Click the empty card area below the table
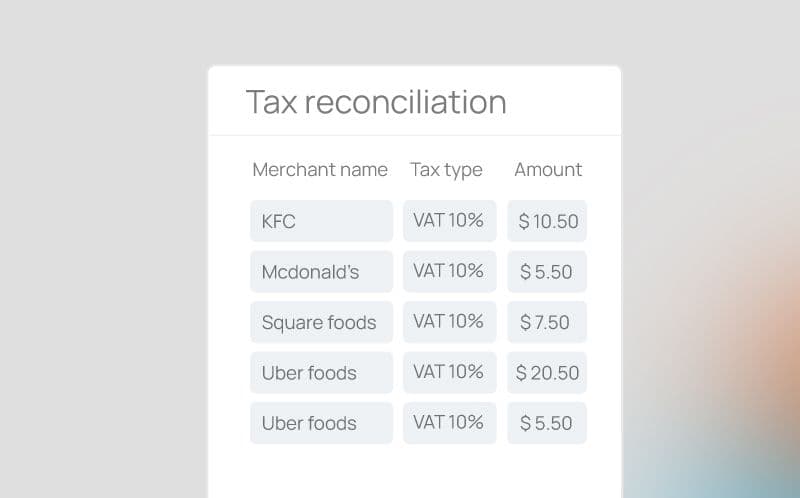 pyautogui.click(x=415, y=472)
